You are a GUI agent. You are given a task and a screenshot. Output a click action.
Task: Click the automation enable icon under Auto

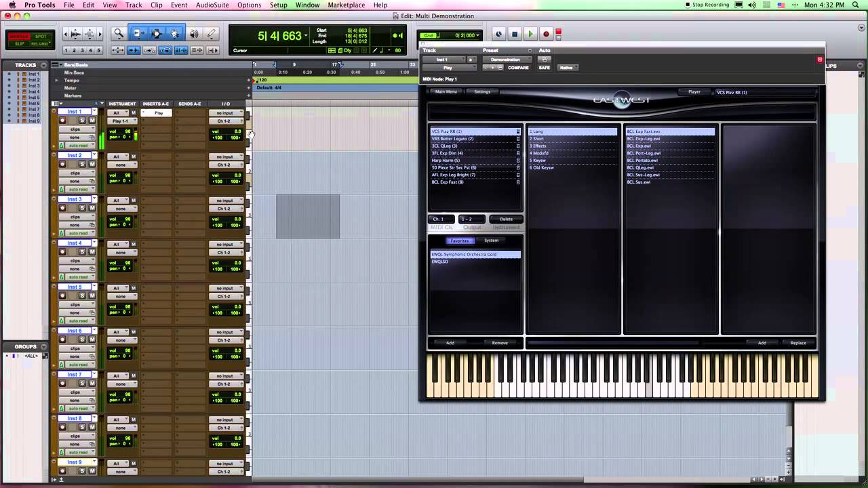[544, 60]
